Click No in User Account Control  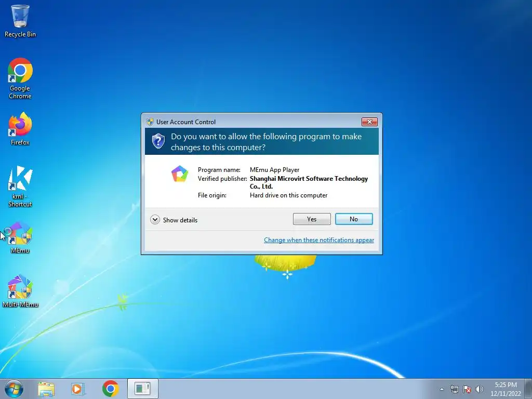353,219
